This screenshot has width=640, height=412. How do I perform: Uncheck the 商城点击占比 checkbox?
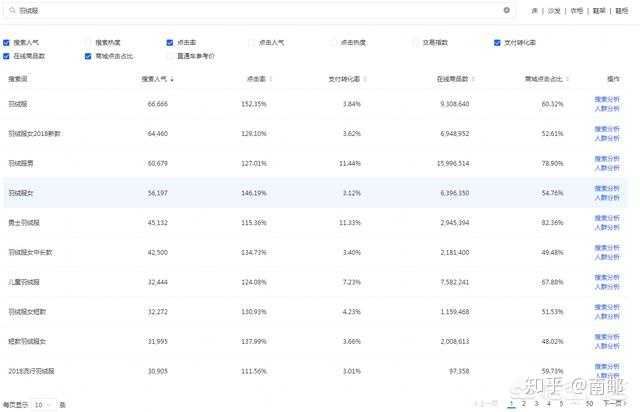(89, 56)
